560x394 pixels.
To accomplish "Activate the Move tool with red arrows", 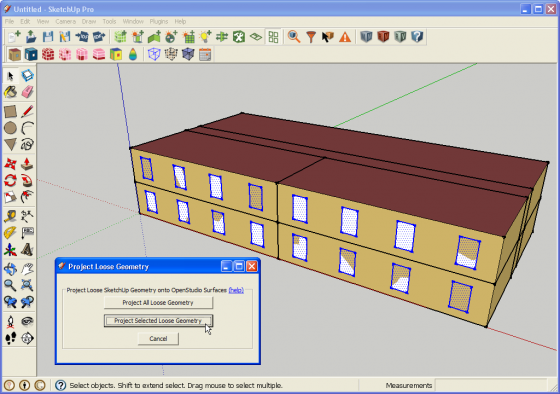I will click(x=10, y=164).
